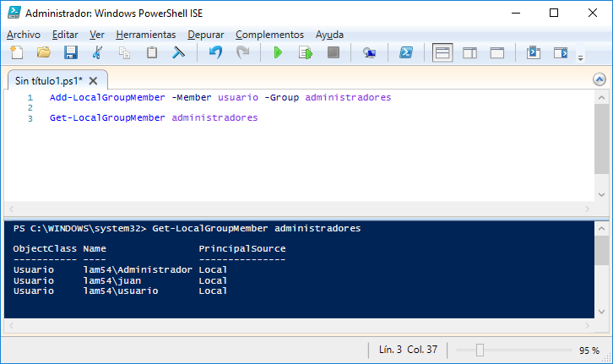The width and height of the screenshot is (613, 364).
Task: Run selection using the play-with-page icon
Action: point(305,53)
